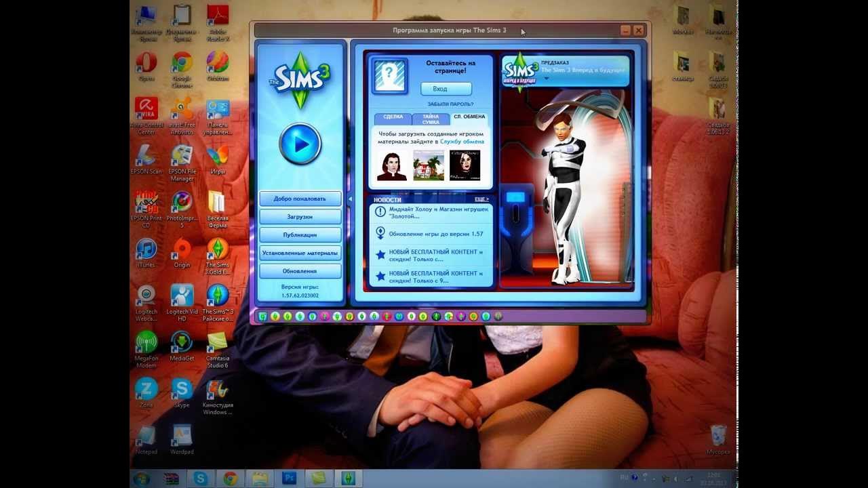Switch to the ТАЙНА СУМКА tab
This screenshot has height=488, width=868.
[431, 119]
